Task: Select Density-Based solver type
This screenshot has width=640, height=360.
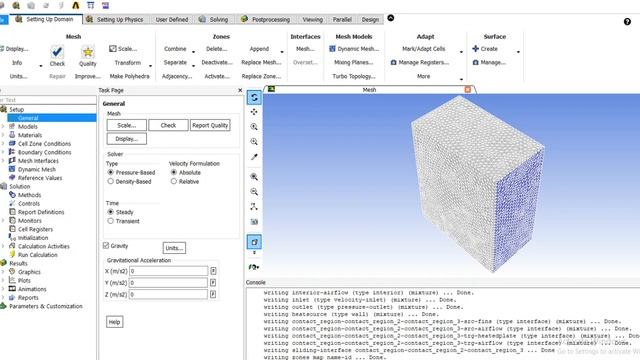Action: coord(111,182)
